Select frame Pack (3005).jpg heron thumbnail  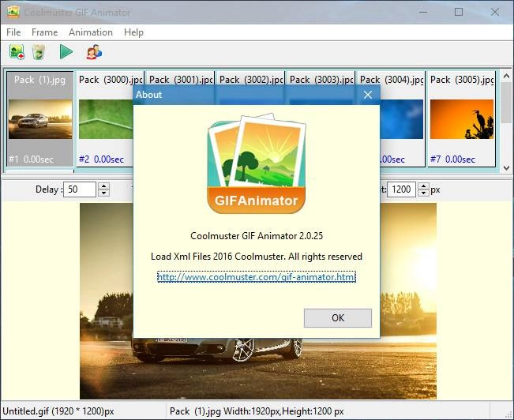(x=462, y=119)
